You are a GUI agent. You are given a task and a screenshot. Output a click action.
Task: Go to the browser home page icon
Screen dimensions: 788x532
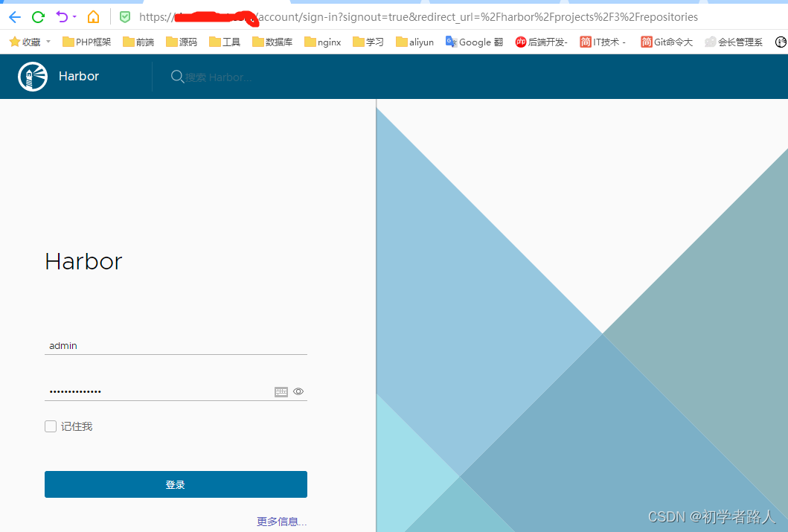click(x=93, y=17)
